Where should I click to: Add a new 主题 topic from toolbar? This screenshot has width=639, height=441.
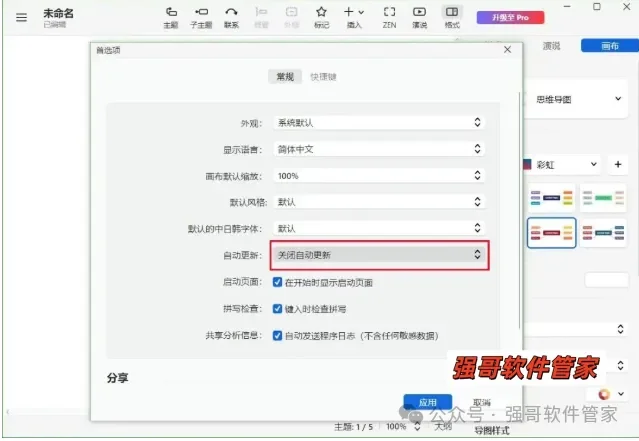[171, 18]
